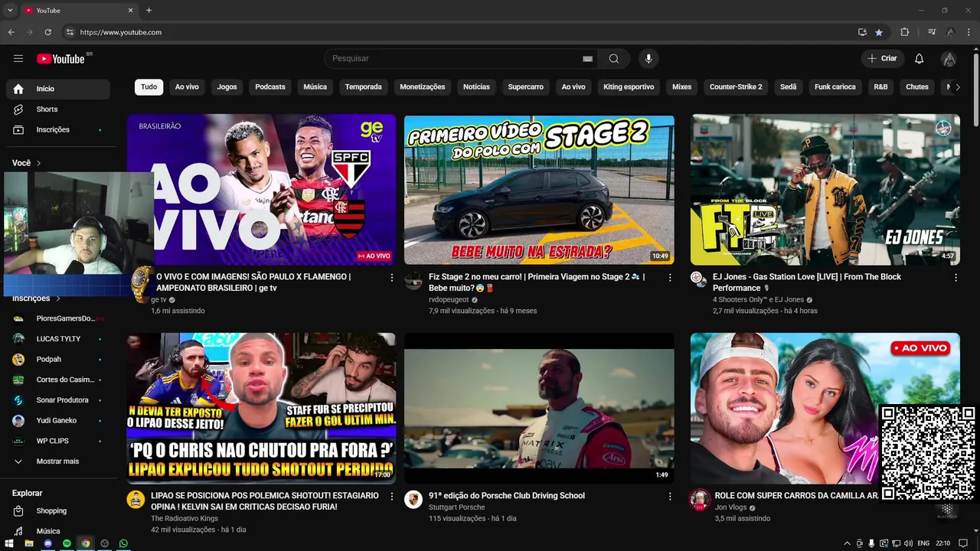Open options menu for EJ Jones video
The width and height of the screenshot is (980, 551).
pos(955,278)
